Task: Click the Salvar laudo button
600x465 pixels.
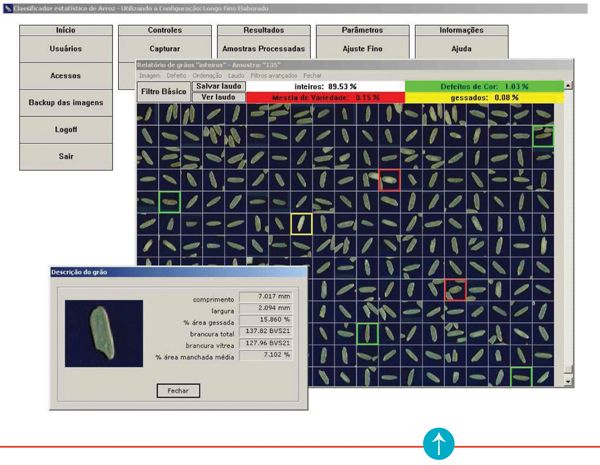Action: tap(219, 86)
